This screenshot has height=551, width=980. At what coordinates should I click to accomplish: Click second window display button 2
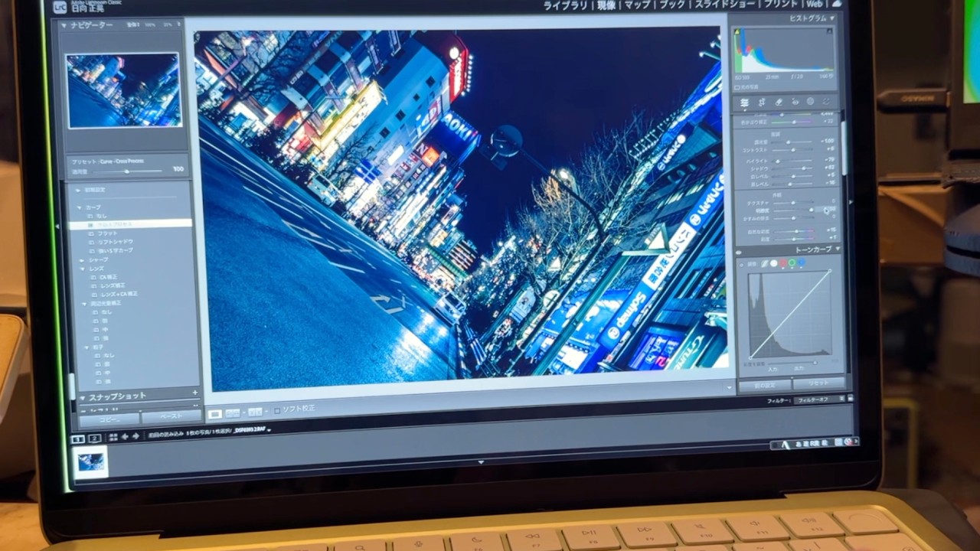pos(94,439)
